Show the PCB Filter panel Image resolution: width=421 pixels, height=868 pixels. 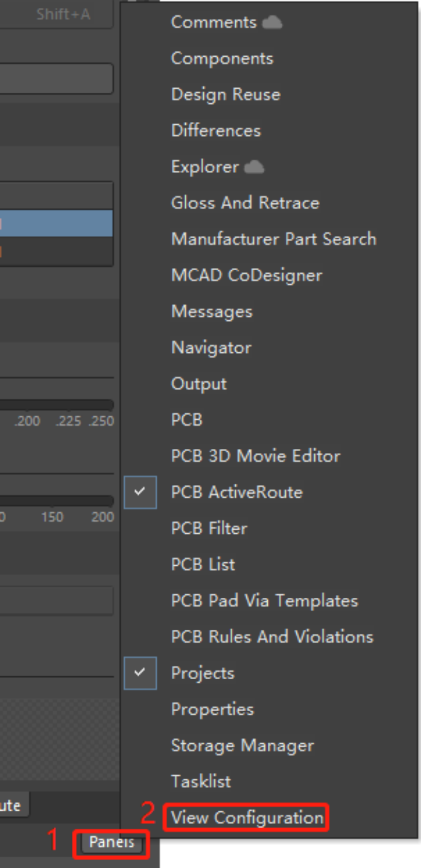coord(209,528)
